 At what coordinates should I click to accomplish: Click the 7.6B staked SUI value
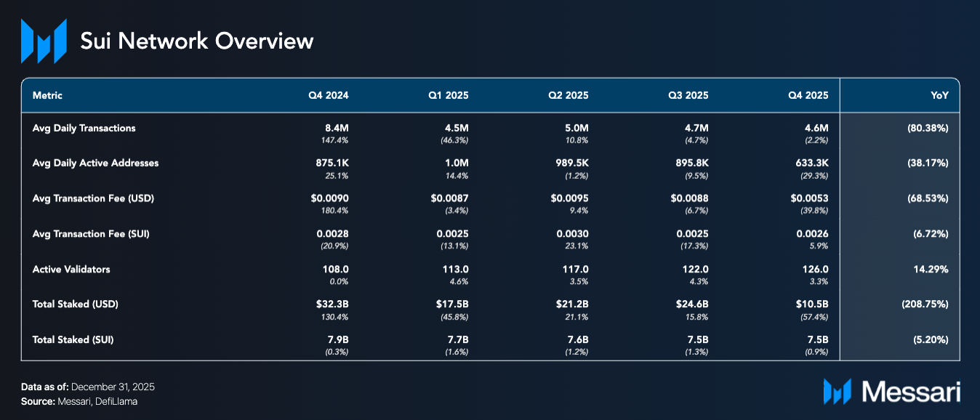point(579,339)
